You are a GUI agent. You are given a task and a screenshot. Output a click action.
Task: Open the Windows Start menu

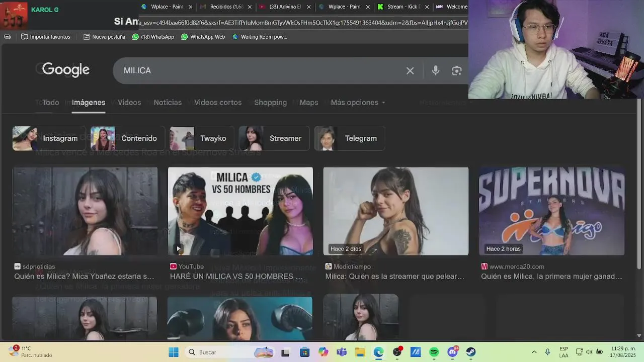tap(174, 352)
